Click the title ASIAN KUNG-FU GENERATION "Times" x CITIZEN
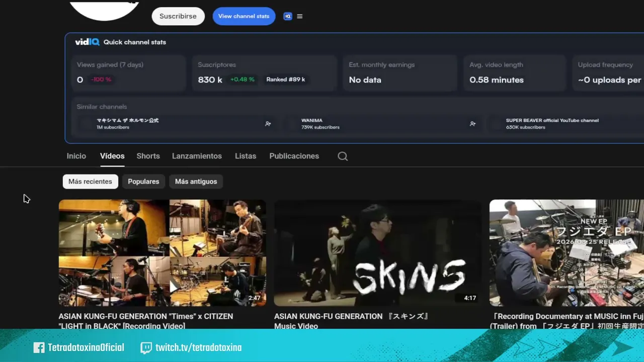The height and width of the screenshot is (362, 644). click(146, 321)
